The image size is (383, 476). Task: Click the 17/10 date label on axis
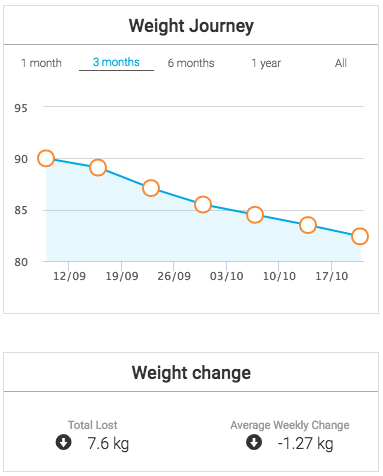pos(332,276)
